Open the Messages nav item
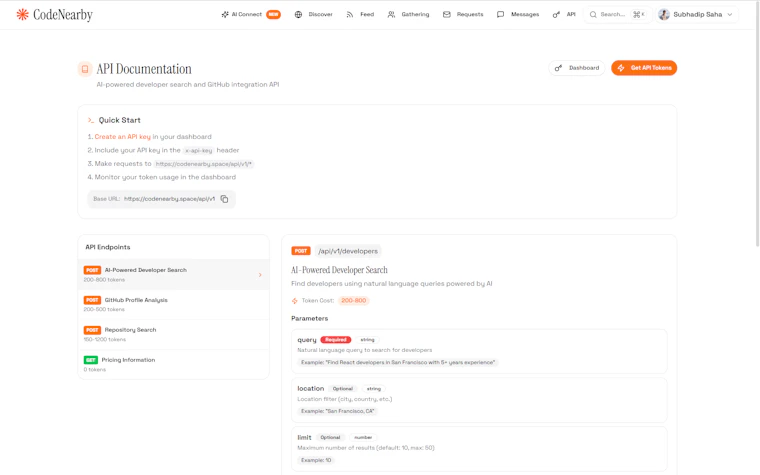The height and width of the screenshot is (475, 760). click(518, 15)
